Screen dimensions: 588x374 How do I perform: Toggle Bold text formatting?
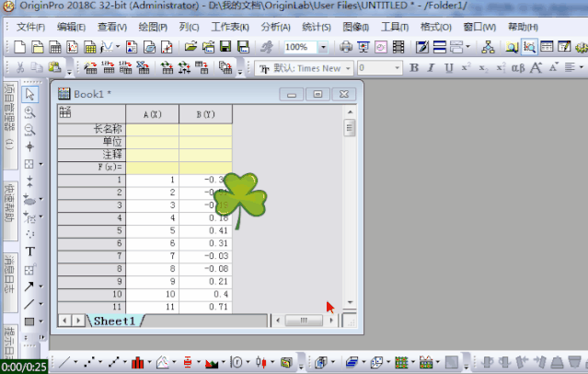click(x=414, y=67)
